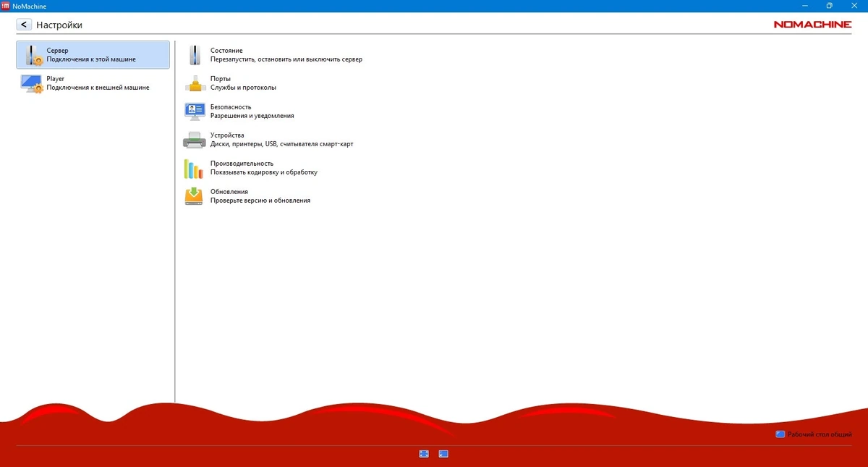Open the Устройства printer icon
The height and width of the screenshot is (467, 868).
coord(195,140)
